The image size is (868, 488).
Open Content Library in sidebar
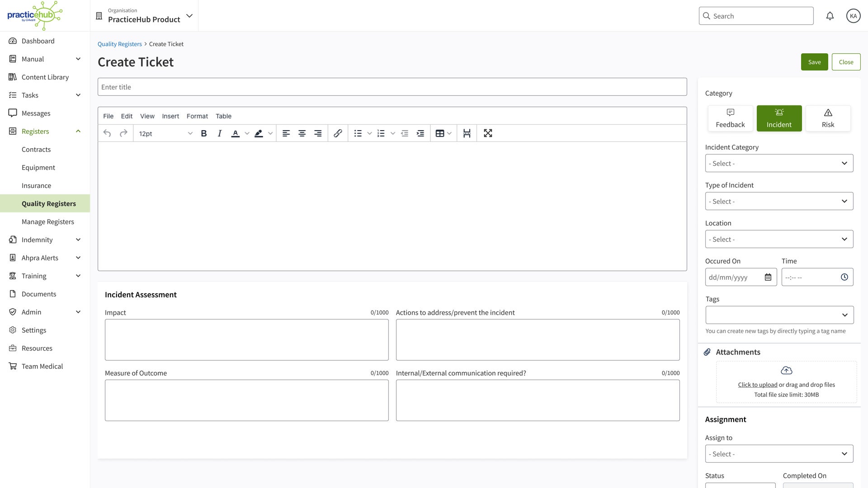point(45,77)
